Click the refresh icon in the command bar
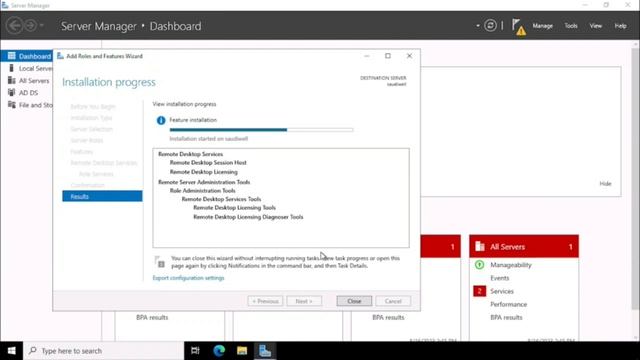The height and width of the screenshot is (360, 640). pyautogui.click(x=490, y=26)
